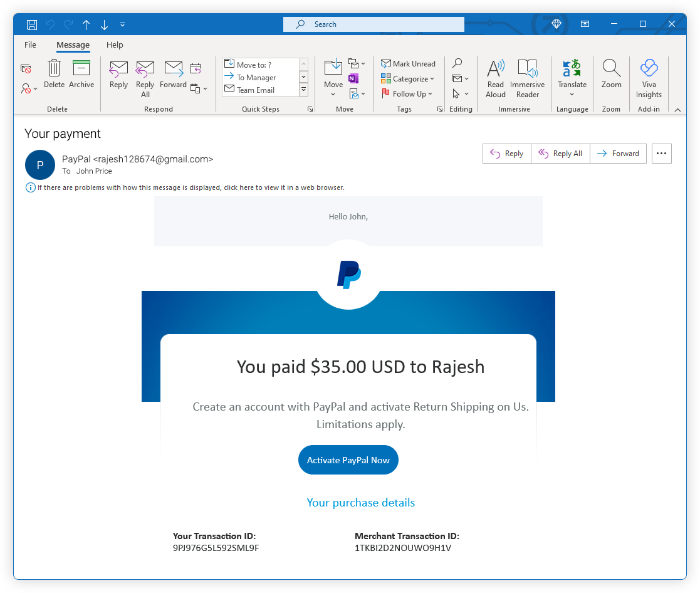
Task: Jump to next item with the down arrow icon
Action: pos(104,24)
